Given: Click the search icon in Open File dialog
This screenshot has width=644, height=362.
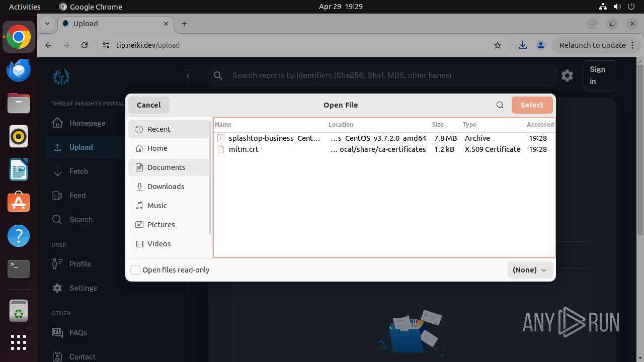Looking at the screenshot, I should (500, 105).
